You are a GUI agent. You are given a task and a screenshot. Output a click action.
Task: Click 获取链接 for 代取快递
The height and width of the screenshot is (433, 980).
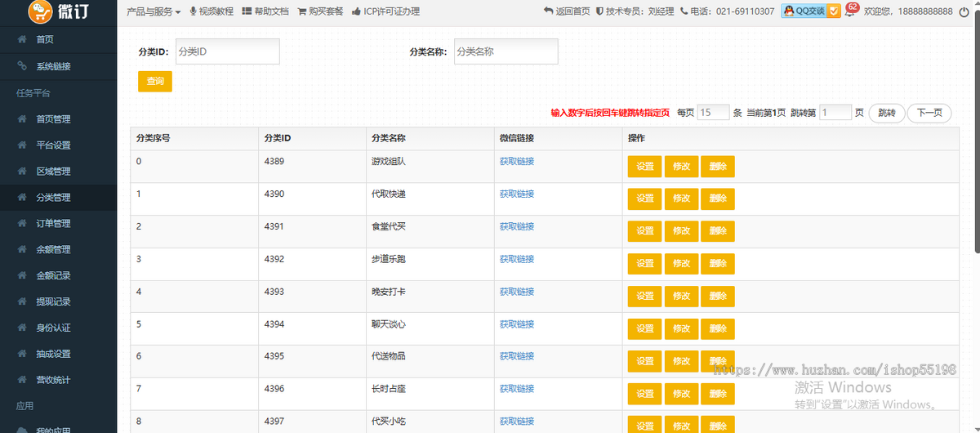(x=517, y=194)
